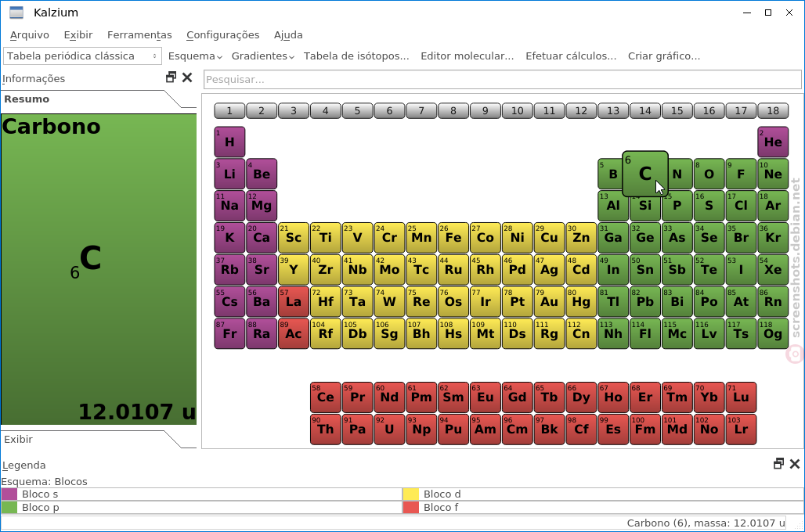Select the Lithium (Li) element tile

tap(229, 174)
